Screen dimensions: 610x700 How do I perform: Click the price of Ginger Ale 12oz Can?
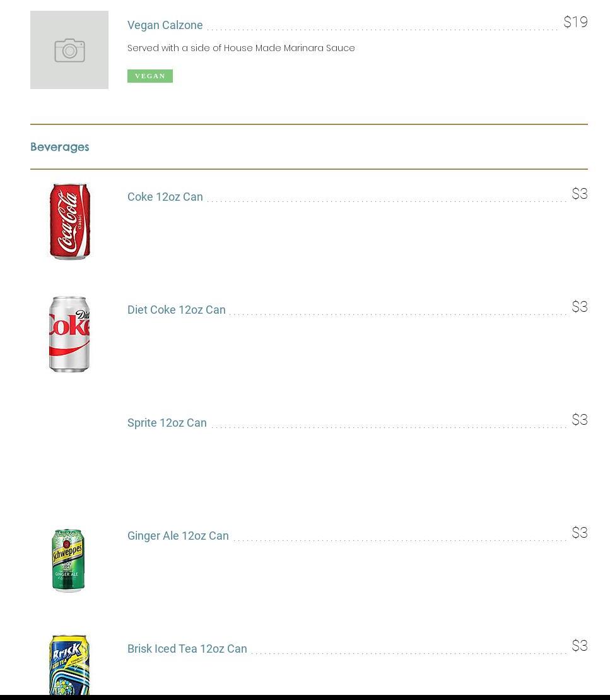[x=580, y=533]
